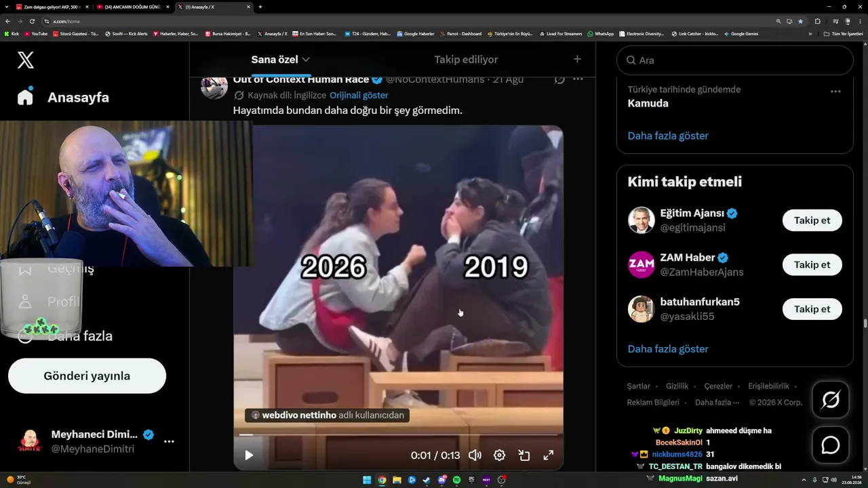Open the Google Gemini bookmark
Screen dimensions: 868x488
(x=741, y=34)
